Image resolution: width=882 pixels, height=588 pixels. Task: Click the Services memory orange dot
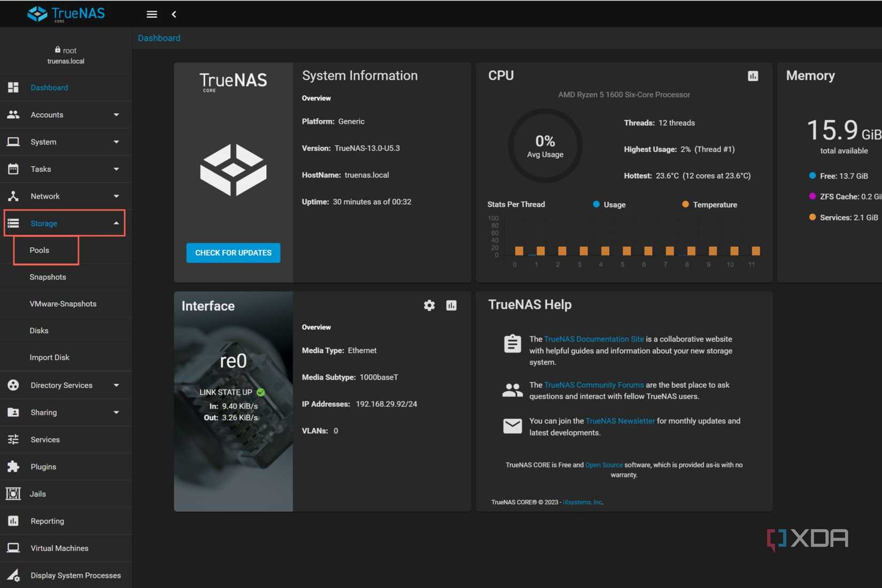pos(813,217)
